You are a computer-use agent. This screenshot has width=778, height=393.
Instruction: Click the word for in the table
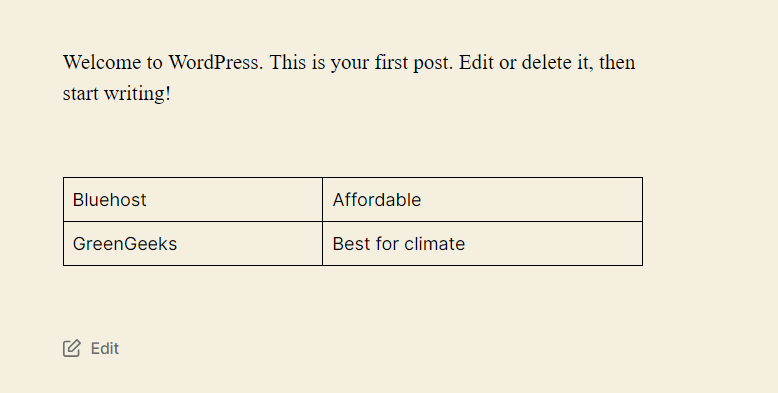(x=387, y=244)
